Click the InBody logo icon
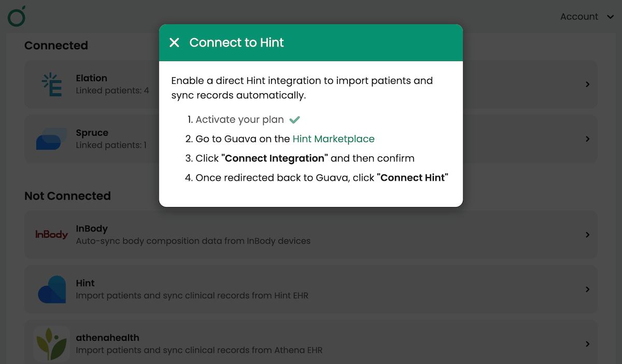Viewport: 622px width, 364px height. click(51, 235)
